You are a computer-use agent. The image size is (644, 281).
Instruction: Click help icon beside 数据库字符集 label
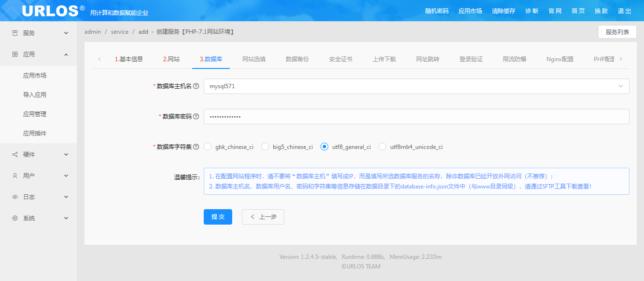[196, 147]
